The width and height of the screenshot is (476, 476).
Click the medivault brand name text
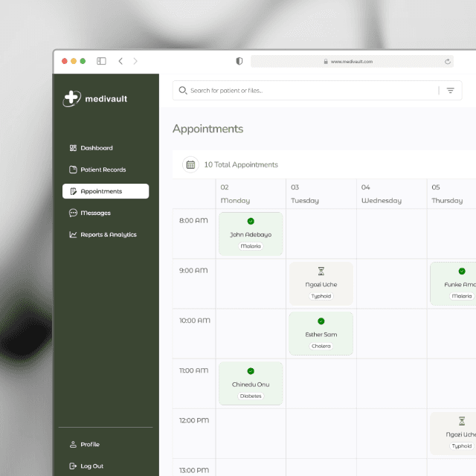coord(106,99)
